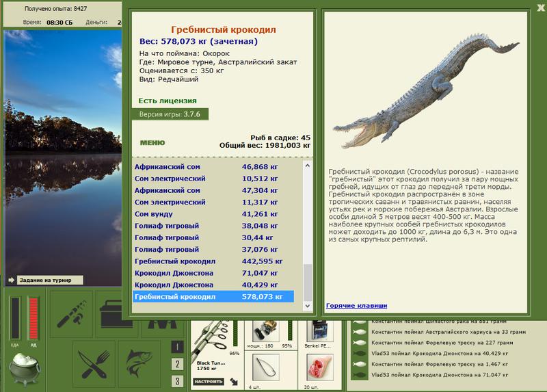Click the arrow beside Задание на турнир

(x=11, y=280)
